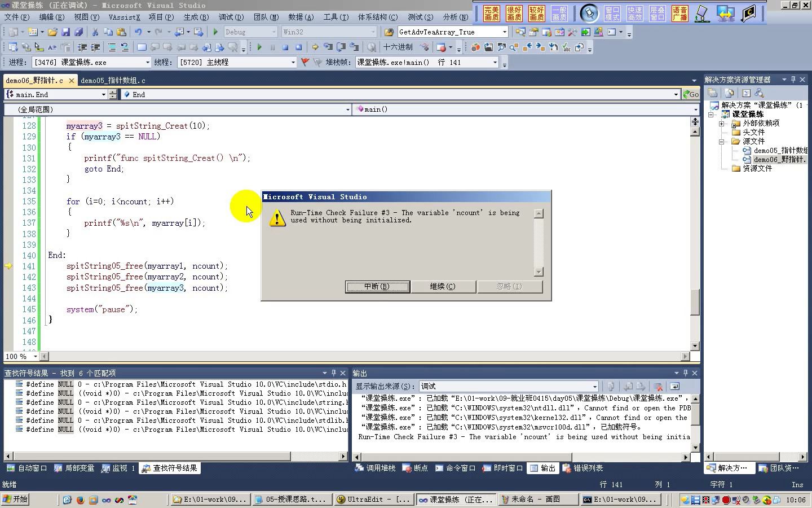Click the Paste clipboard icon

(121, 32)
